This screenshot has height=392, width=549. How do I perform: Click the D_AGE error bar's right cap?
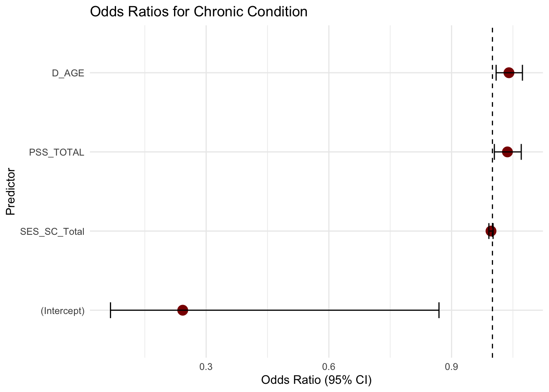[x=522, y=73]
